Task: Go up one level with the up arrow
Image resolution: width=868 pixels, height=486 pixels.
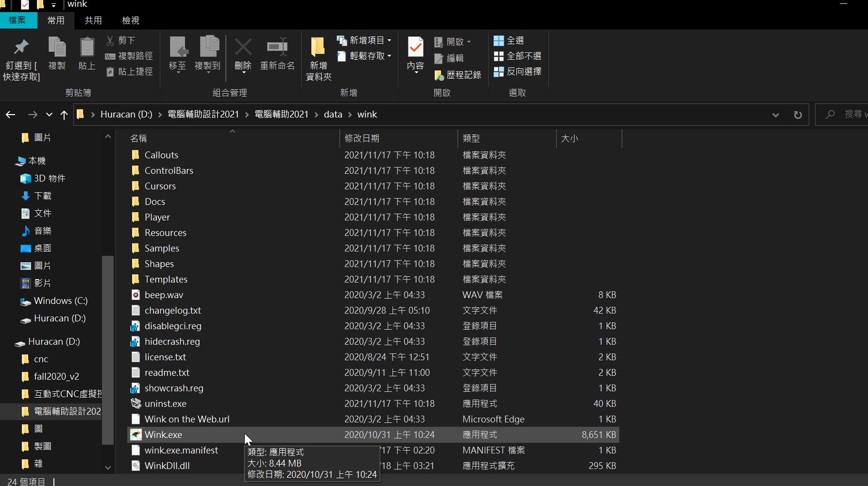Action: click(64, 115)
